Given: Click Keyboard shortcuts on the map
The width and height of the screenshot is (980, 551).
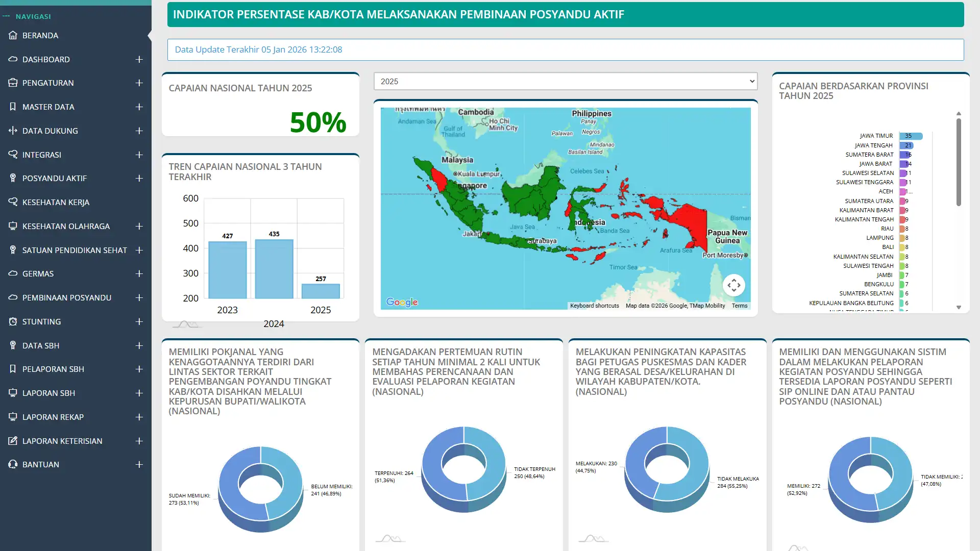Looking at the screenshot, I should pos(594,306).
